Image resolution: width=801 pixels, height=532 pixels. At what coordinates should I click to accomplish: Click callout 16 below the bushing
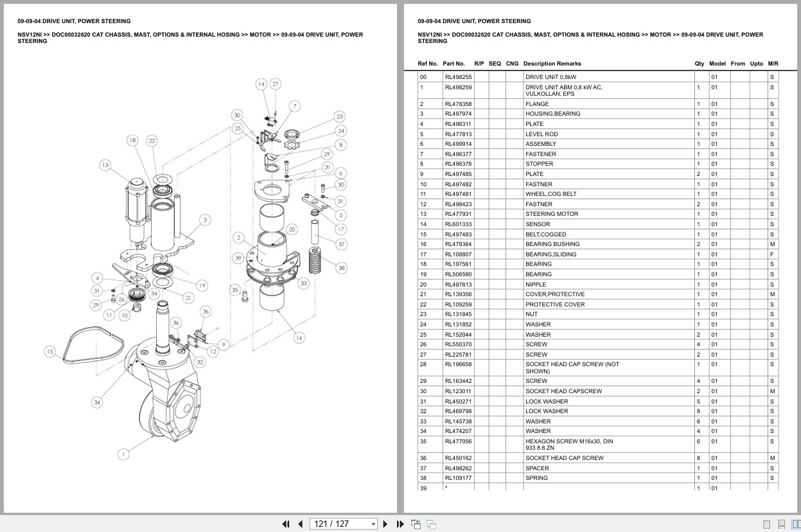299,338
